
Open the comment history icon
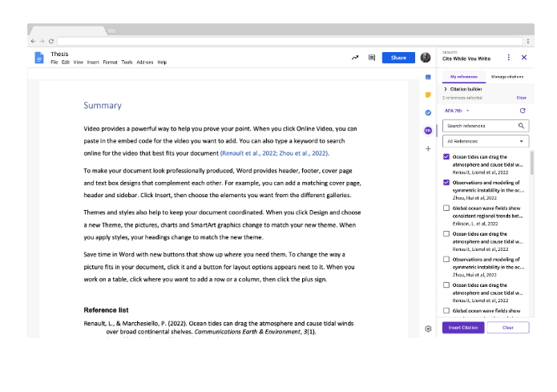(x=372, y=58)
